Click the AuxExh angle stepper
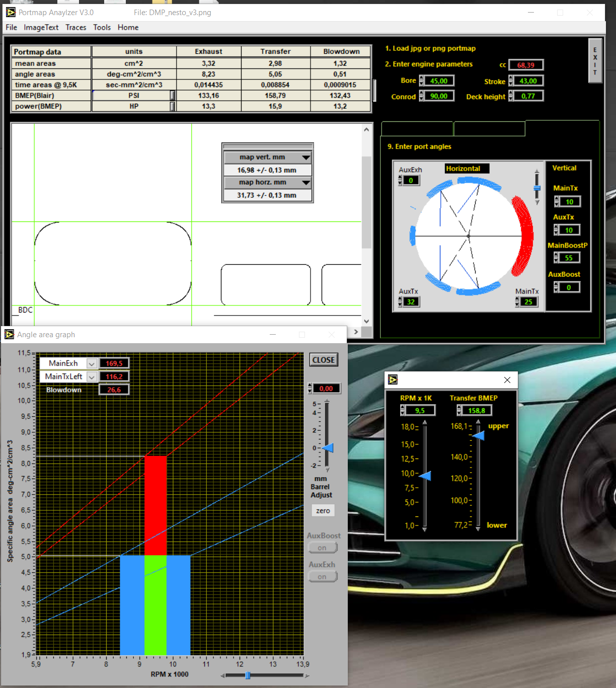The image size is (616, 688). tap(400, 181)
